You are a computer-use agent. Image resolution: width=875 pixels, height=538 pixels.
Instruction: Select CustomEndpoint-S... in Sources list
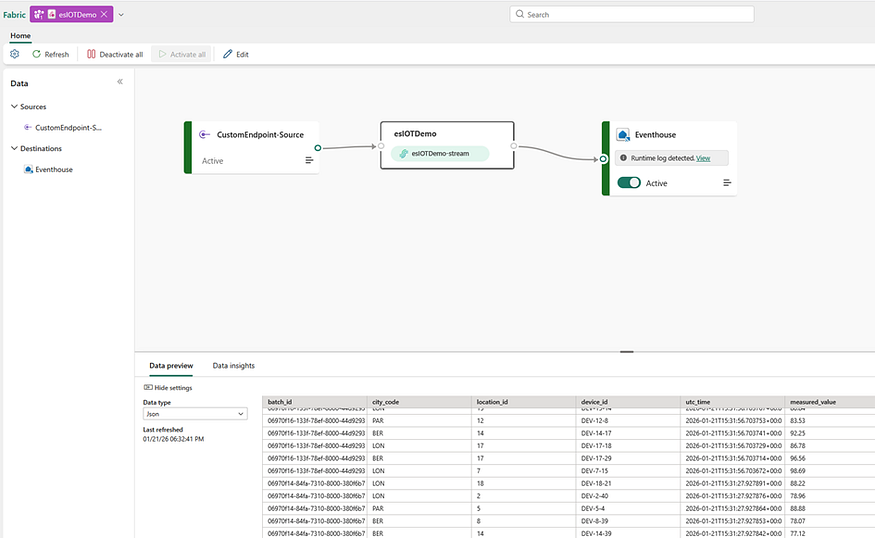tap(63, 128)
